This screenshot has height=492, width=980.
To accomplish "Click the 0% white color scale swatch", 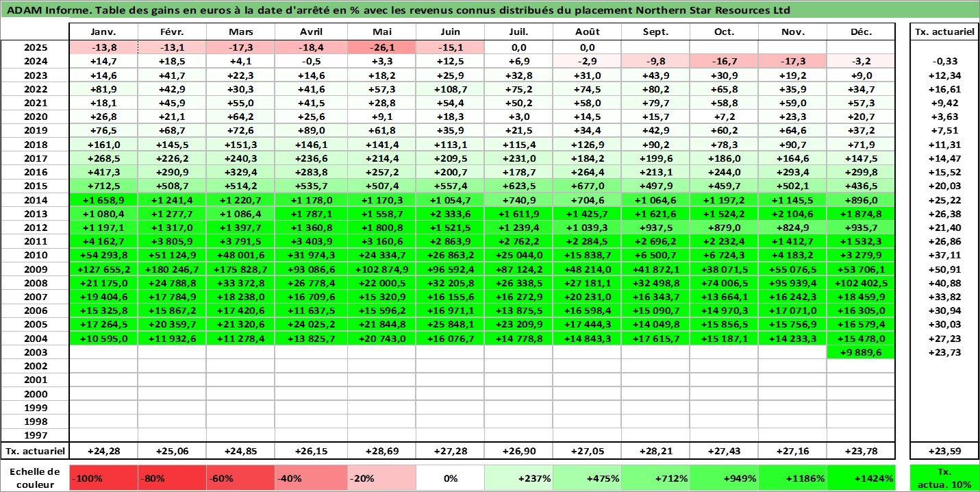I will tap(451, 478).
